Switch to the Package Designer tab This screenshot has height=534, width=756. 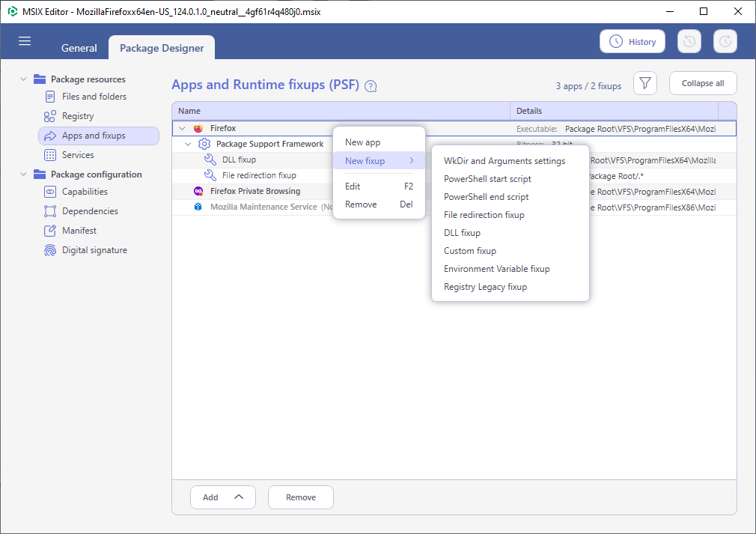[x=162, y=48]
